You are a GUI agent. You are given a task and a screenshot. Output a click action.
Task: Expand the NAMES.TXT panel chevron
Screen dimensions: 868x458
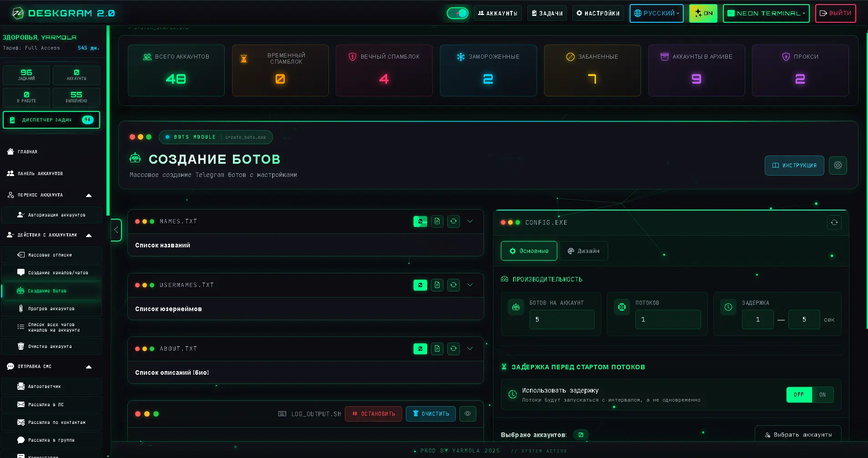pyautogui.click(x=470, y=221)
